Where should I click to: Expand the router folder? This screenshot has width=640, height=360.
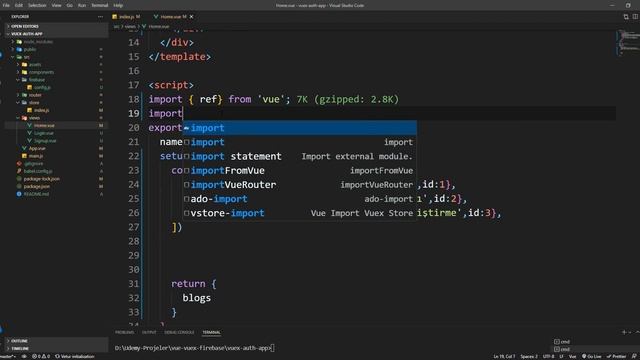(35, 95)
